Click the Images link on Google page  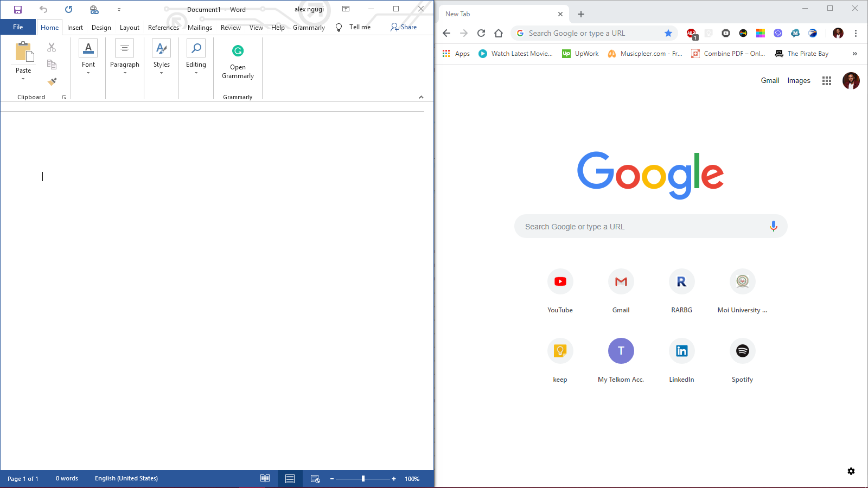click(799, 80)
